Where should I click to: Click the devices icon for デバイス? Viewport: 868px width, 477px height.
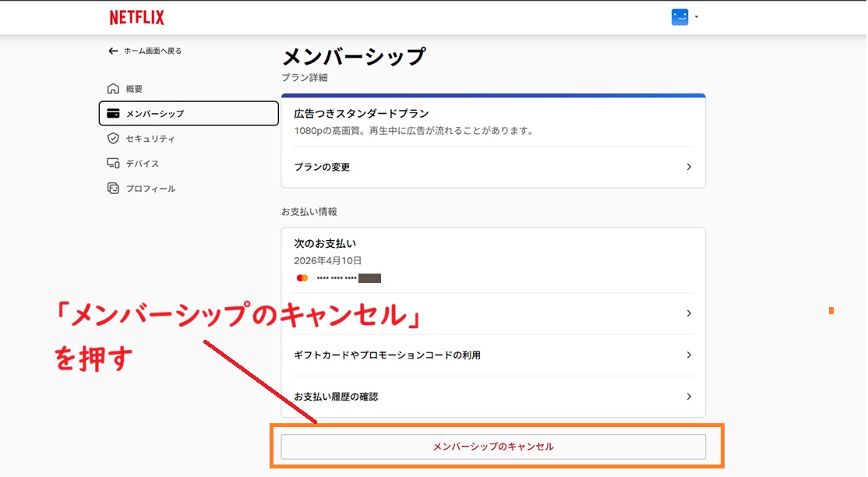click(113, 164)
